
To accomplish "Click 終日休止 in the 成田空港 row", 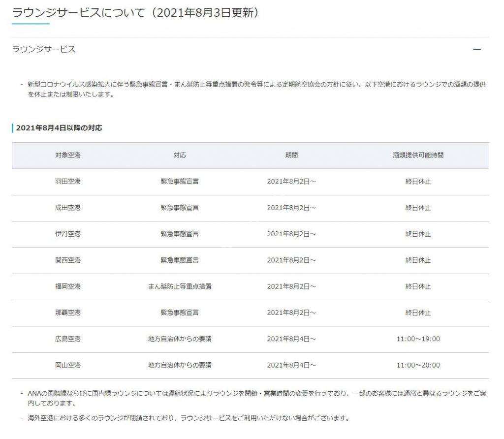I will [x=418, y=208].
